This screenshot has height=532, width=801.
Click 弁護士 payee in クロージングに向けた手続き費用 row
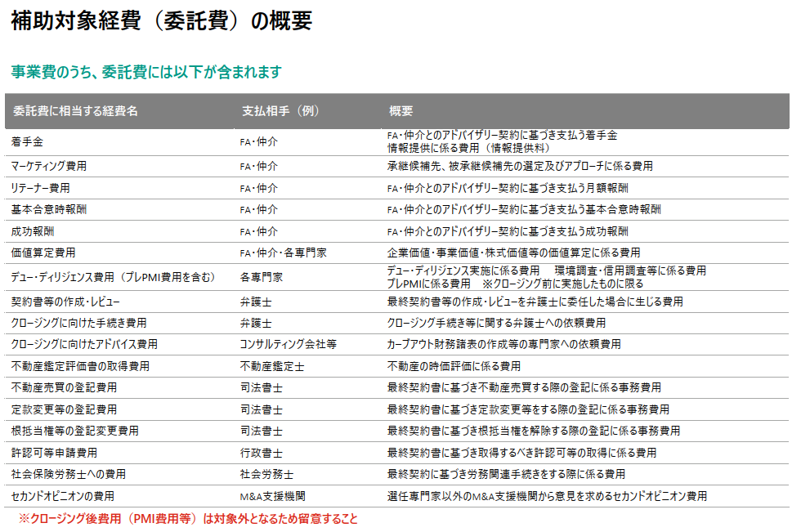(256, 323)
